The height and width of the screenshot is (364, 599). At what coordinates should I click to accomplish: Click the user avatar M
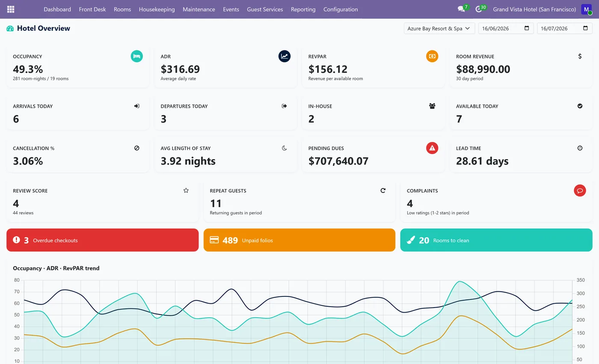586,9
